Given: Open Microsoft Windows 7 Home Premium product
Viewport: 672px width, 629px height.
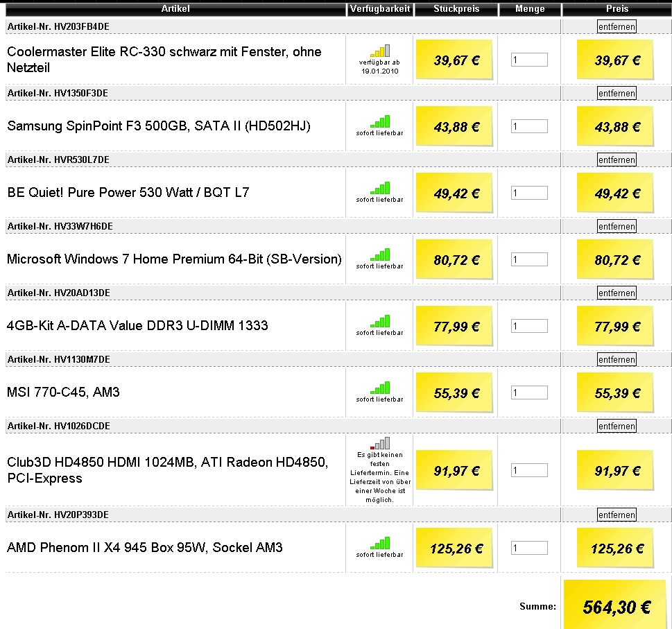Looking at the screenshot, I should point(174,259).
